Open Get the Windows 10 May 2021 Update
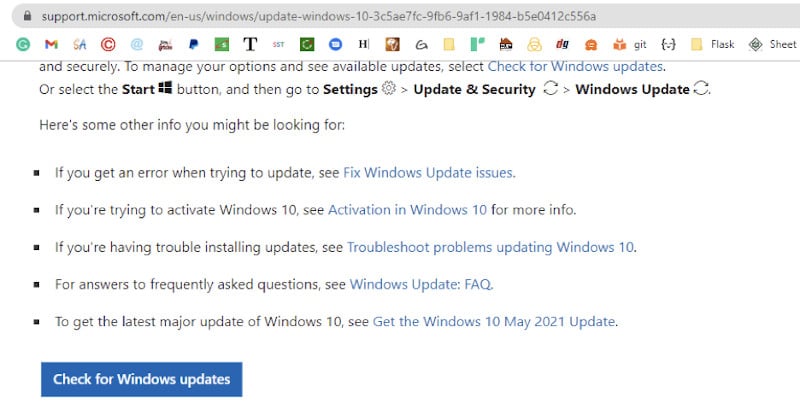Screen dimensions: 800x415 pyautogui.click(x=494, y=322)
